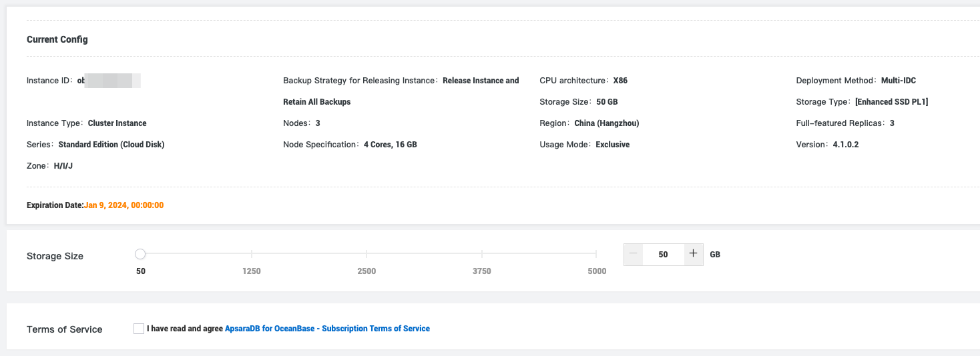Click the orange expiration date Jan 9, 2024
The width and height of the screenshot is (980, 356).
(x=124, y=205)
